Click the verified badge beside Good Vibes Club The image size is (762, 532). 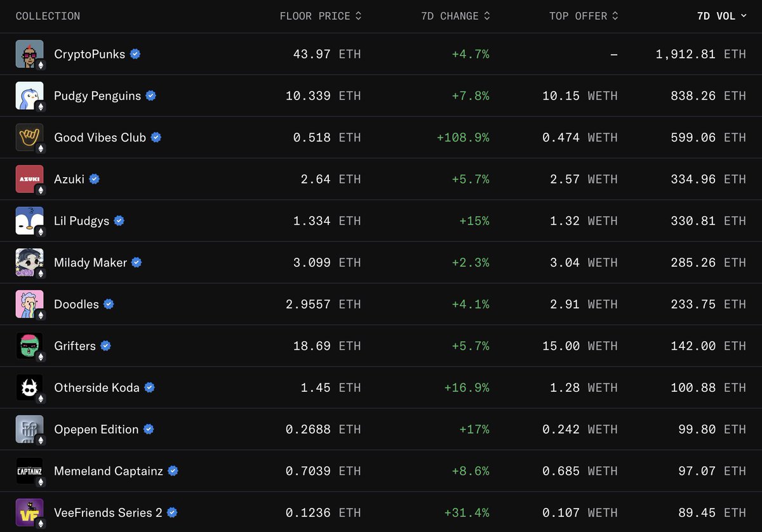click(156, 137)
